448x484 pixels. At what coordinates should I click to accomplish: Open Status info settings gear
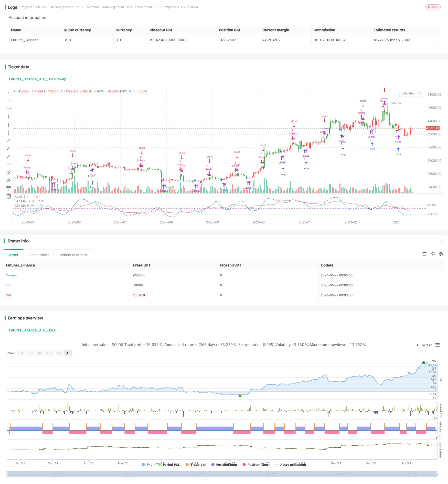click(x=441, y=254)
